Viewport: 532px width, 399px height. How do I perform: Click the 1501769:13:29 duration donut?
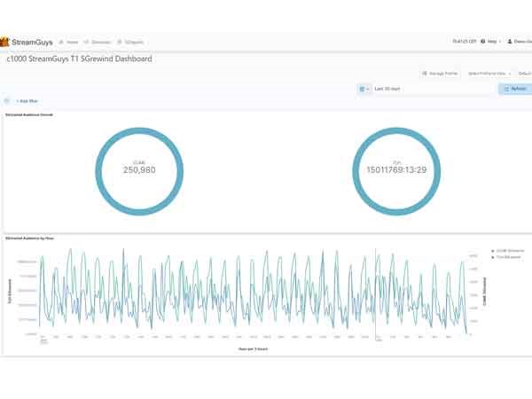coord(396,171)
